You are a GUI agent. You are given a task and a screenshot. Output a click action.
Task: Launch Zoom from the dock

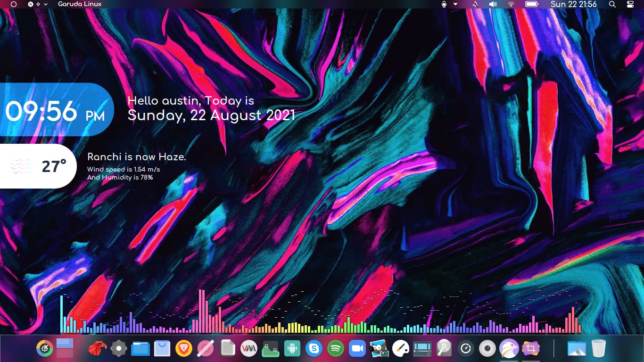coord(357,349)
